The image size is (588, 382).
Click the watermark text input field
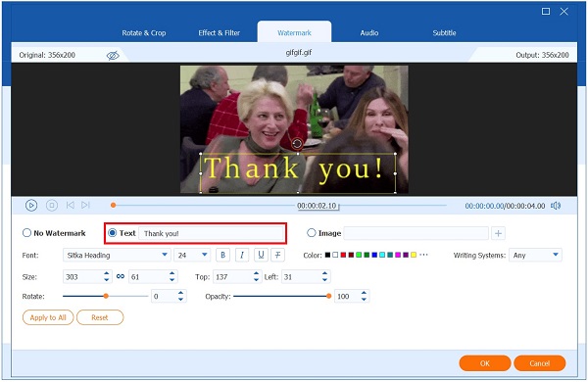[x=211, y=233]
